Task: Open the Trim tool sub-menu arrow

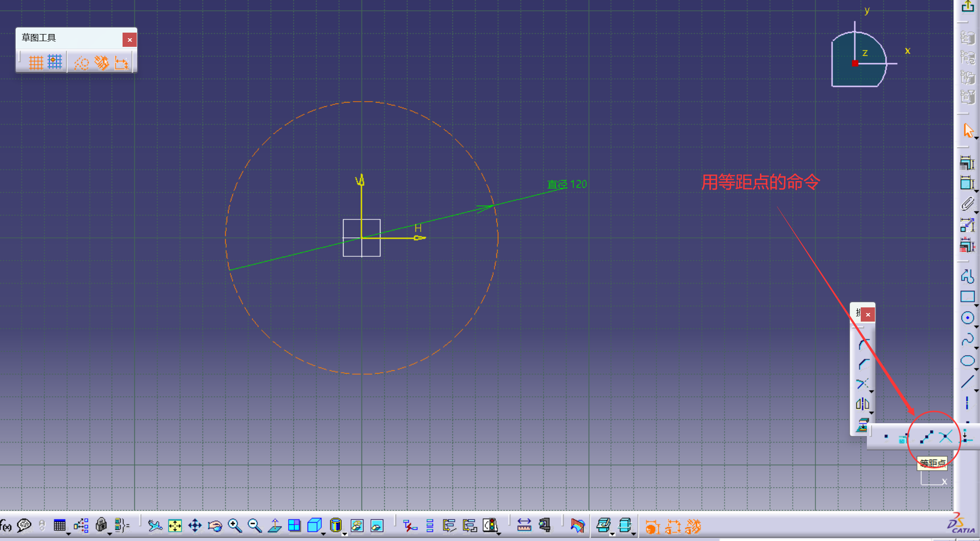Action: click(x=871, y=392)
